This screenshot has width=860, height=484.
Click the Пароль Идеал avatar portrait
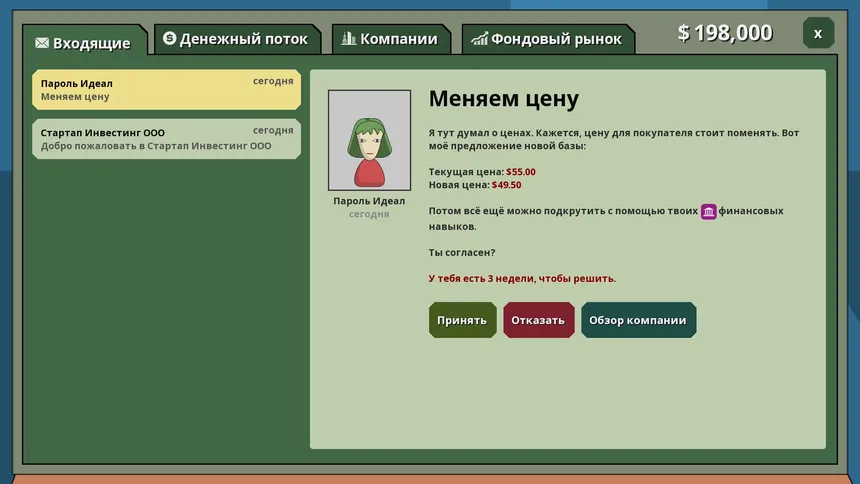369,140
